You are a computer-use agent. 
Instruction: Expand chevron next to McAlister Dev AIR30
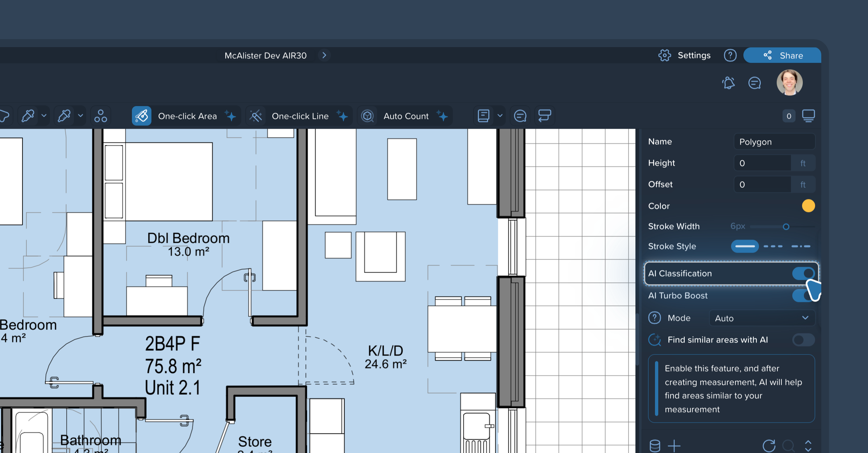click(324, 55)
